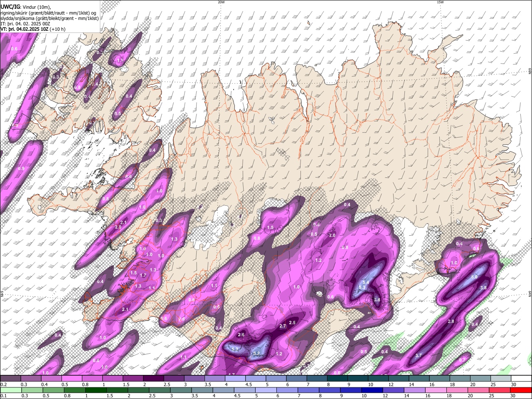Click the 5.2 precipitation value on the south coast
This screenshot has height=399, width=532.
pyautogui.click(x=256, y=354)
